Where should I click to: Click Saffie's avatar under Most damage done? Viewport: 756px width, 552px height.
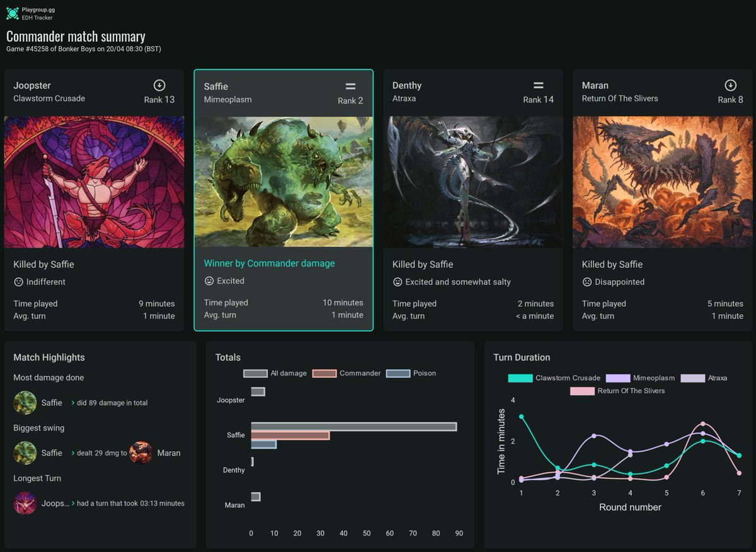(25, 403)
